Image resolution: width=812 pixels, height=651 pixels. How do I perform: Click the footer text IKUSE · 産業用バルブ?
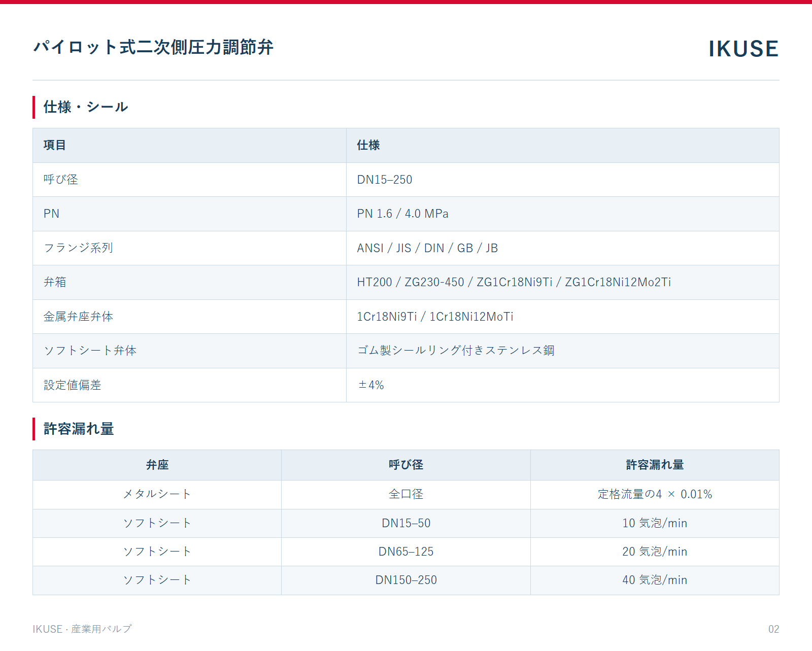(x=82, y=629)
